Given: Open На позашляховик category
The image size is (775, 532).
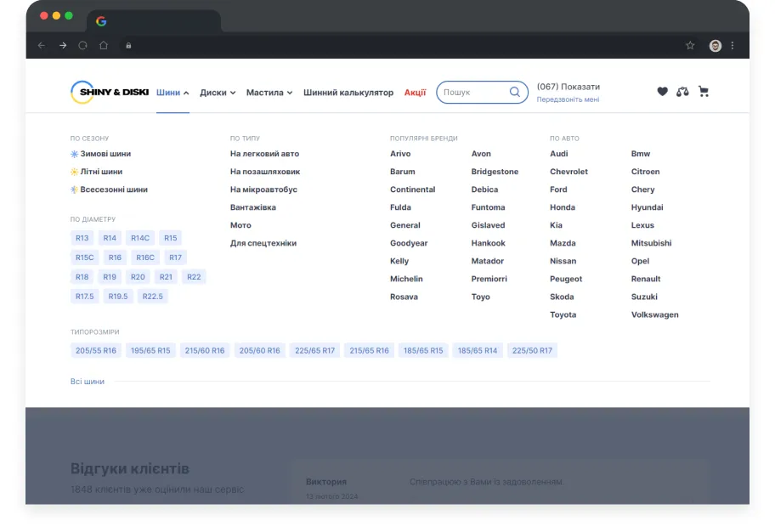Looking at the screenshot, I should click(265, 172).
